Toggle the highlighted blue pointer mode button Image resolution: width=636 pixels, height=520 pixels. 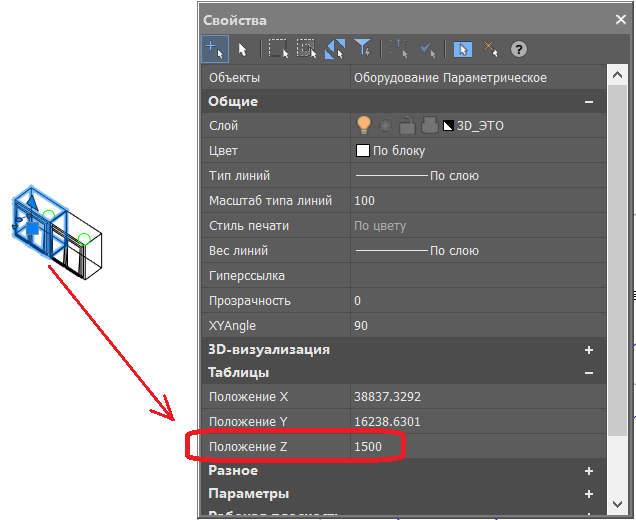tap(463, 49)
